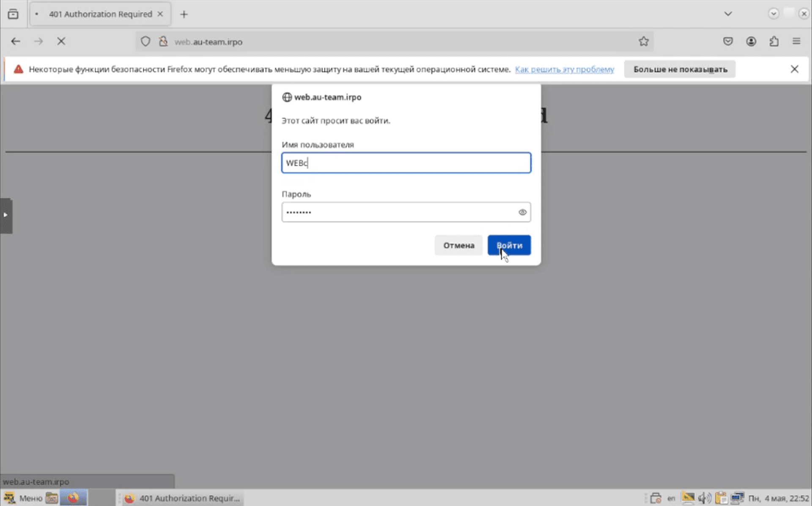Open the Firefox account menu

click(x=751, y=41)
